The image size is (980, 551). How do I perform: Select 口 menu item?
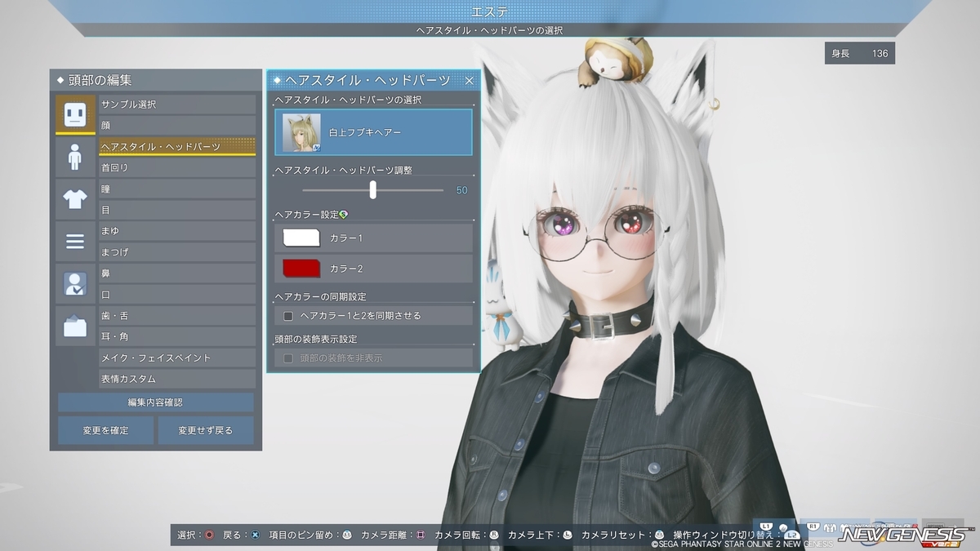coord(177,295)
